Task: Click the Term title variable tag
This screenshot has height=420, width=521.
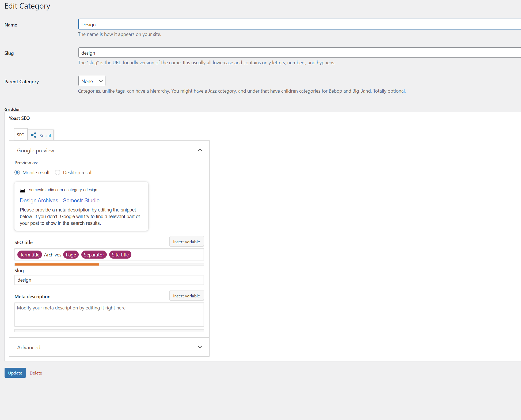Action: tap(30, 255)
